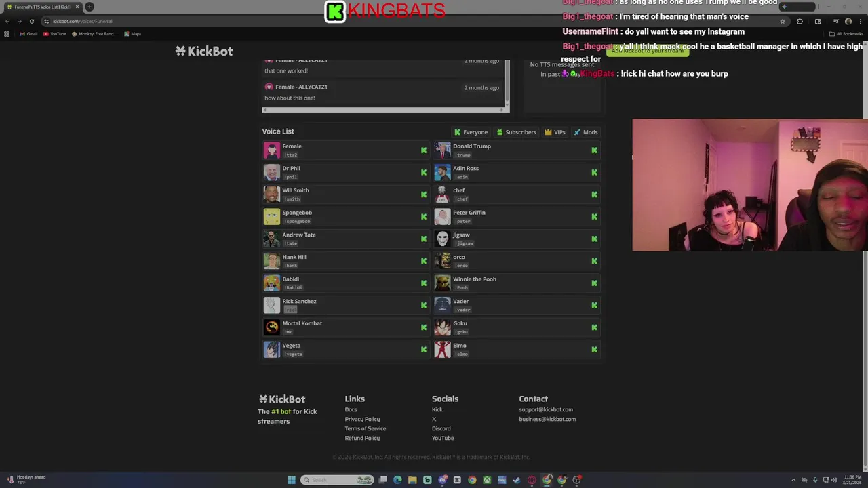
Task: Open the Windows Start menu
Action: click(x=292, y=480)
